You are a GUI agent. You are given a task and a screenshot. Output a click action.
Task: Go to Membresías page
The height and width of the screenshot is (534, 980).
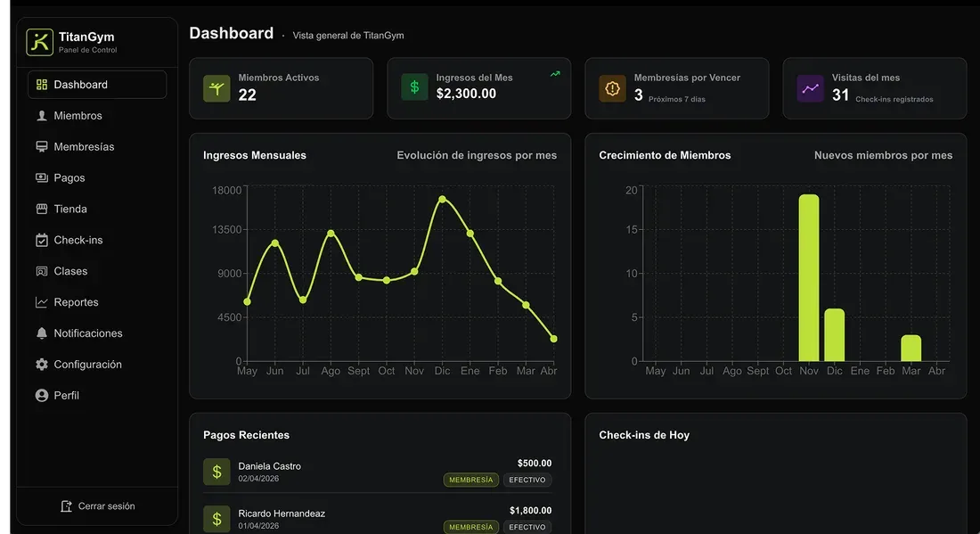pos(97,147)
